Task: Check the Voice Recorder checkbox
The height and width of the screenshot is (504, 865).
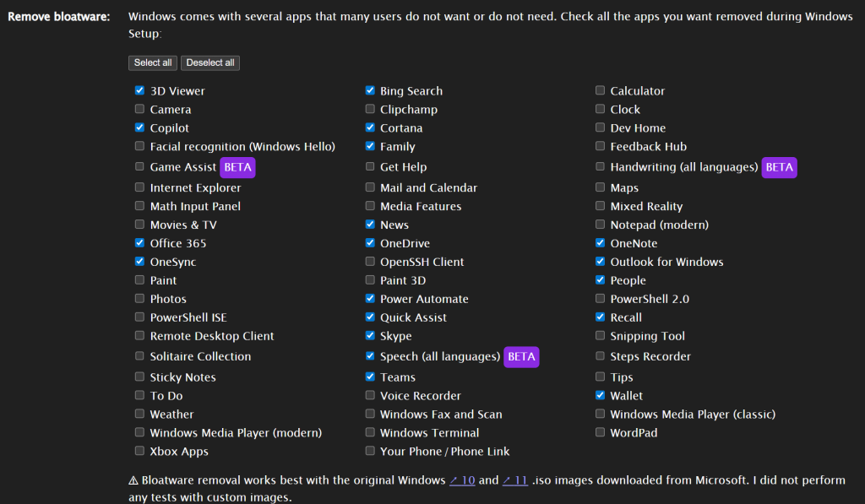Action: point(370,395)
